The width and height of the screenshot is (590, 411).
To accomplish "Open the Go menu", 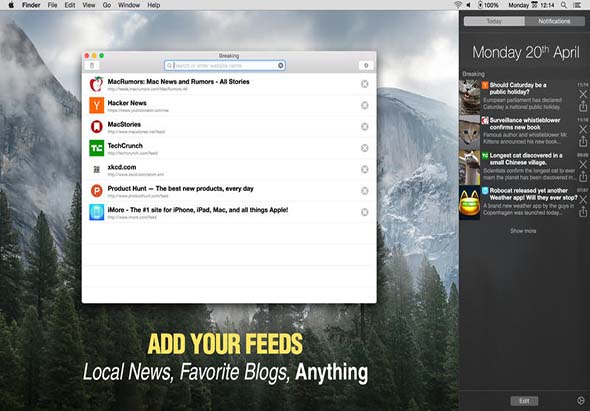I will click(x=107, y=5).
